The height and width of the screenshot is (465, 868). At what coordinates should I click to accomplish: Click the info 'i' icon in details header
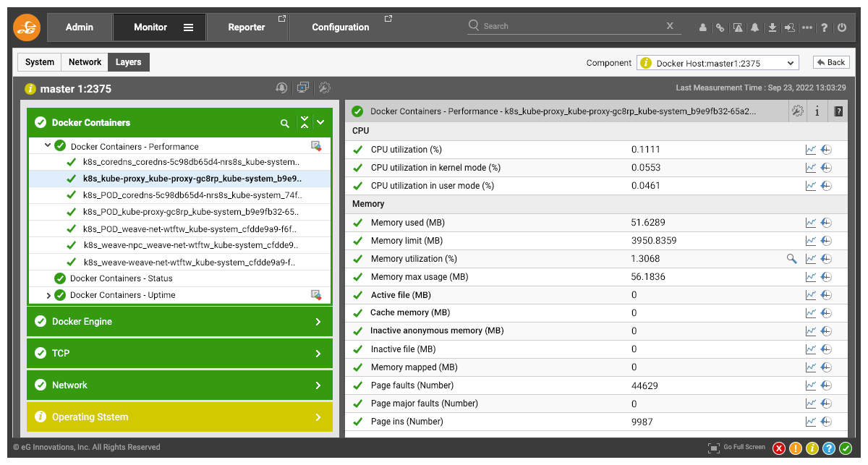point(817,111)
